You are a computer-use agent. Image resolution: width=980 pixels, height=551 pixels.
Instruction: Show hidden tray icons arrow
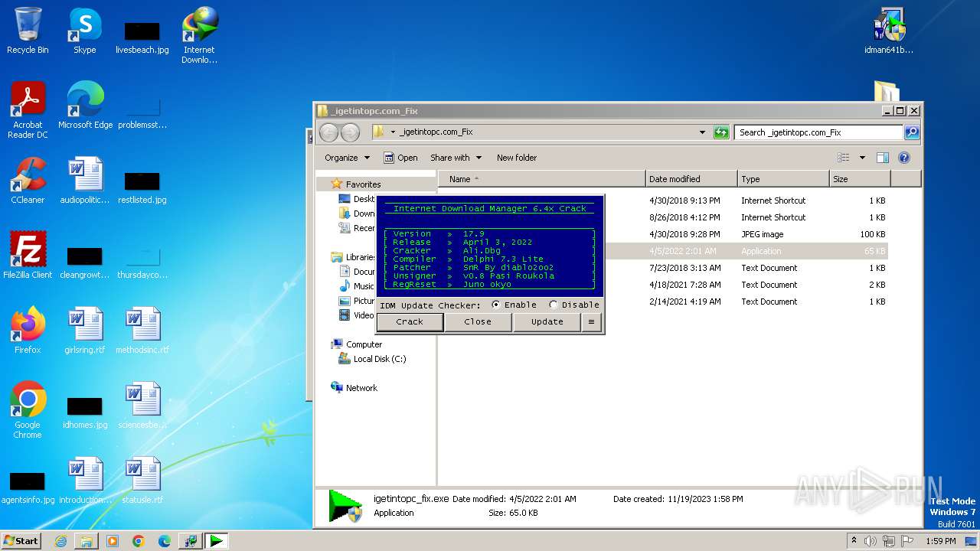854,541
